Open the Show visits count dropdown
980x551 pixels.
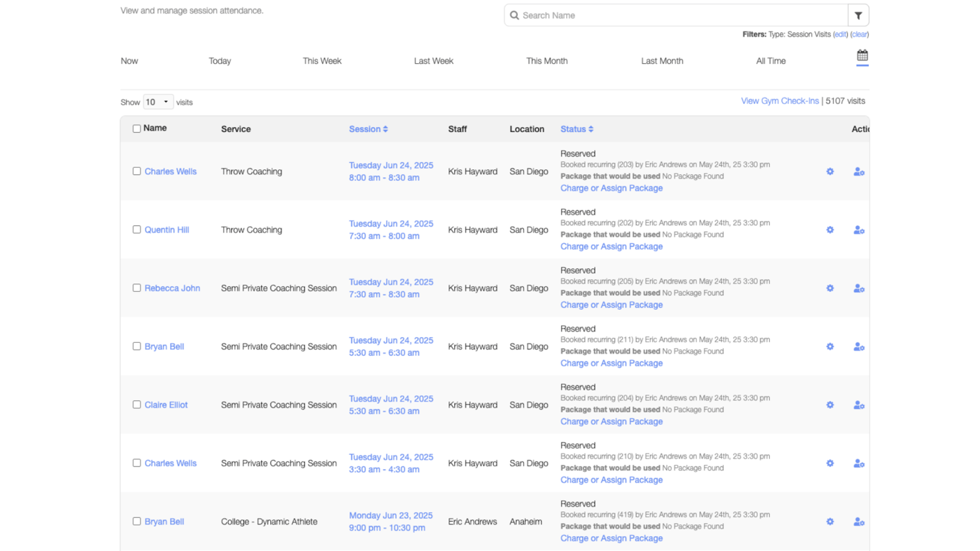[x=157, y=102]
